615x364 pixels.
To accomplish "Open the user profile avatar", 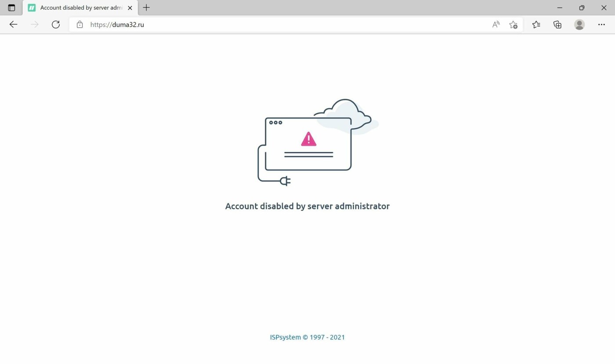I will 579,25.
